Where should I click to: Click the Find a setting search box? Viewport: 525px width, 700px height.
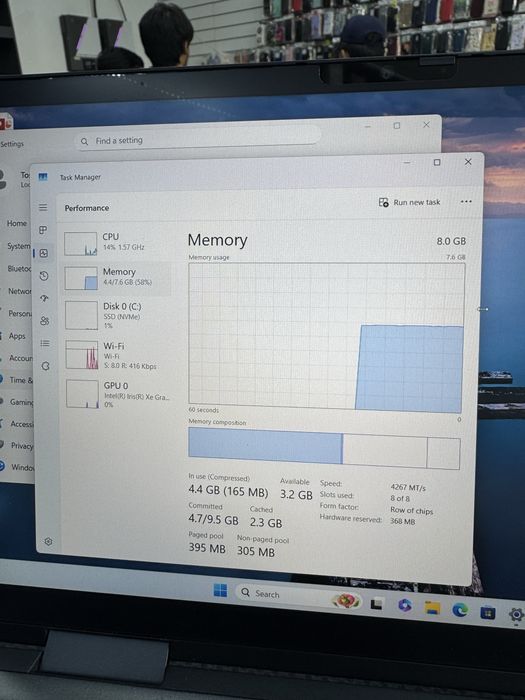tap(197, 139)
